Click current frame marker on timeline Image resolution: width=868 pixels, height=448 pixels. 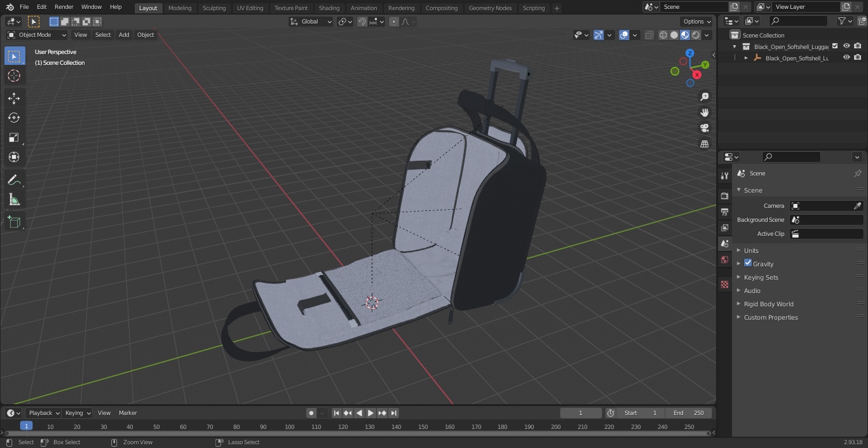(x=26, y=426)
